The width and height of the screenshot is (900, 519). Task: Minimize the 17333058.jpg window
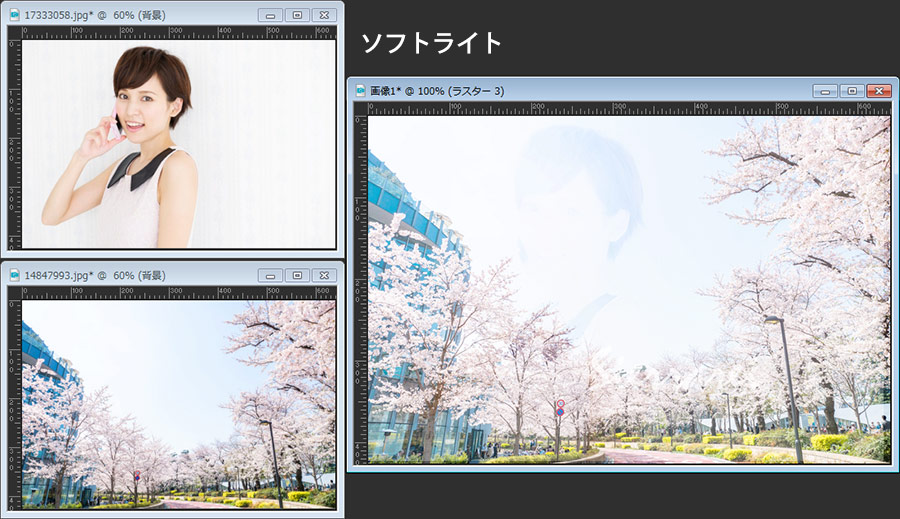pyautogui.click(x=270, y=15)
